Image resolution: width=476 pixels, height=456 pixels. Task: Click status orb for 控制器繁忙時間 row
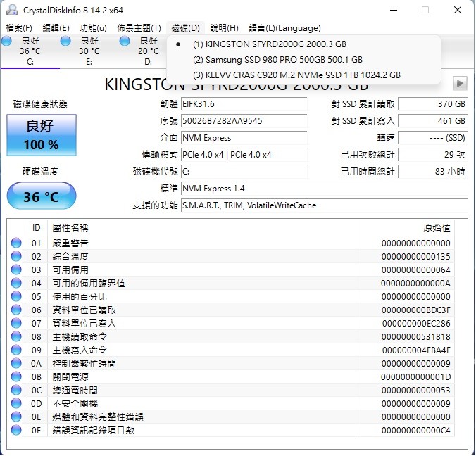click(16, 363)
